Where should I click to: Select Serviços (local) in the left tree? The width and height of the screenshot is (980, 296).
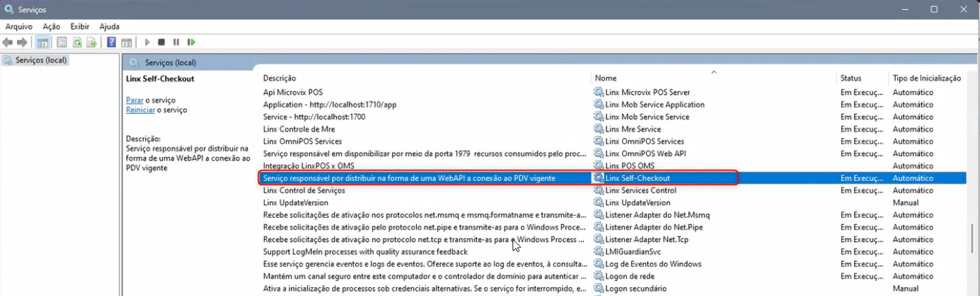[41, 60]
